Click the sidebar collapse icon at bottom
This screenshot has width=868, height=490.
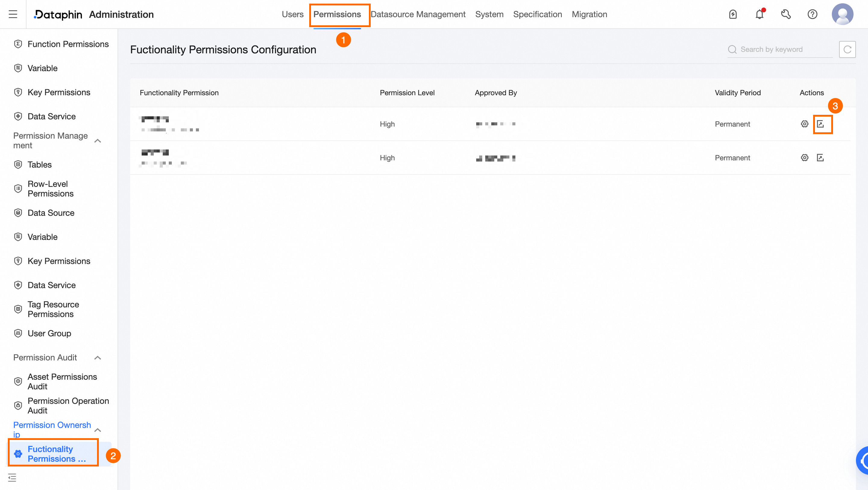12,478
